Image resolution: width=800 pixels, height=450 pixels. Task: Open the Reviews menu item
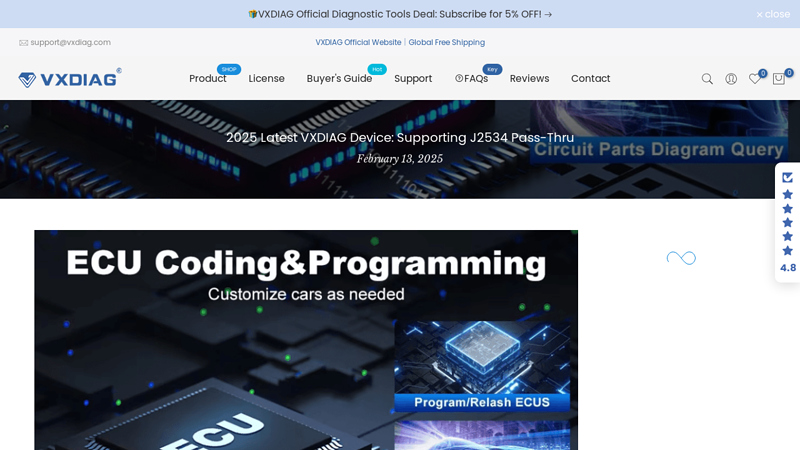tap(530, 79)
